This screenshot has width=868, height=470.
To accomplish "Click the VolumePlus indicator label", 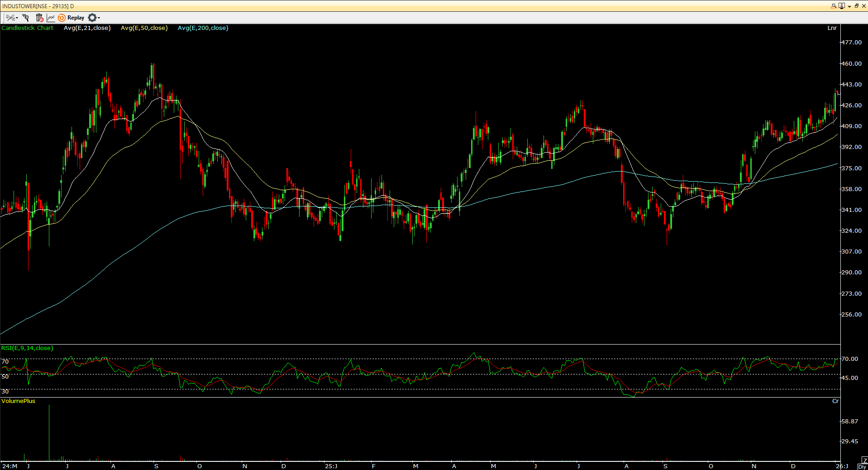I will [18, 401].
